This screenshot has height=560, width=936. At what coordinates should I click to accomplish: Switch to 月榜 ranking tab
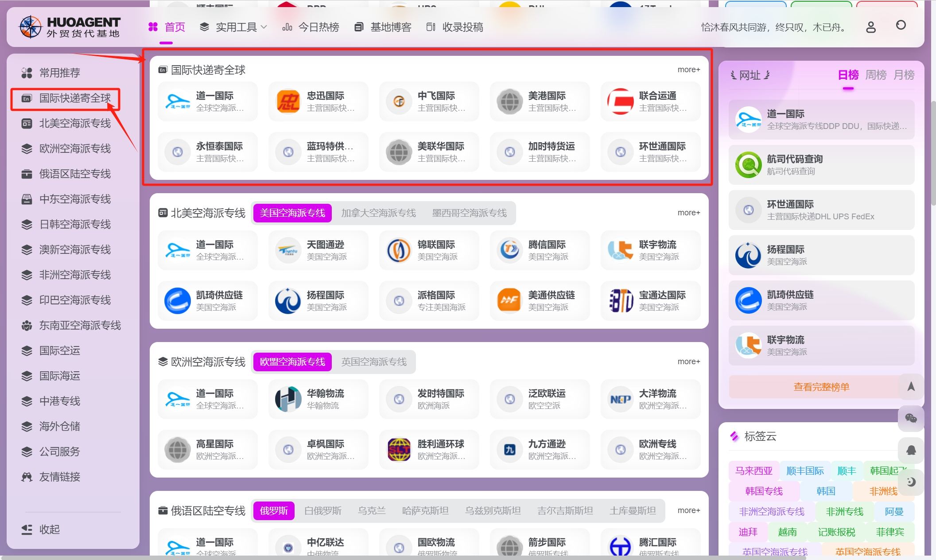click(904, 75)
